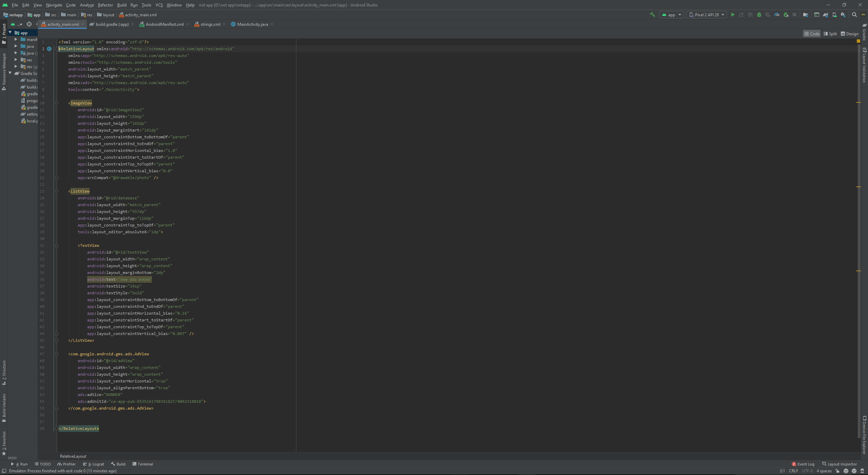Open the Layout Inspector

[840, 464]
